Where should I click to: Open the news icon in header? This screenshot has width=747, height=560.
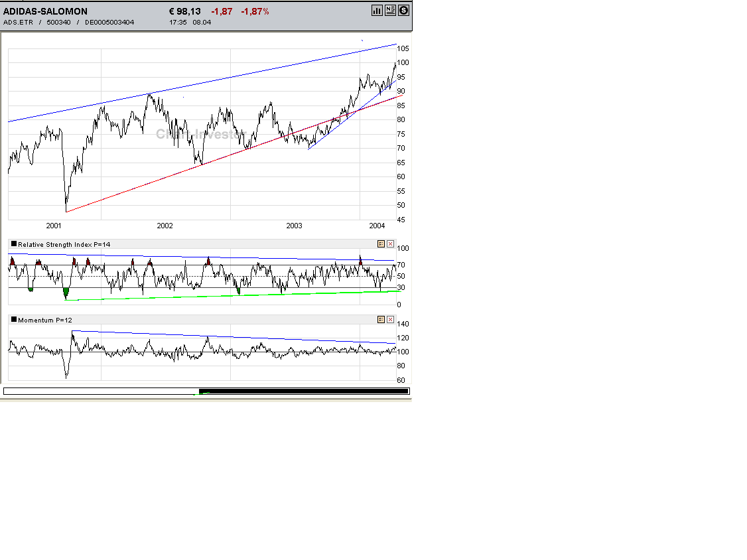click(390, 11)
